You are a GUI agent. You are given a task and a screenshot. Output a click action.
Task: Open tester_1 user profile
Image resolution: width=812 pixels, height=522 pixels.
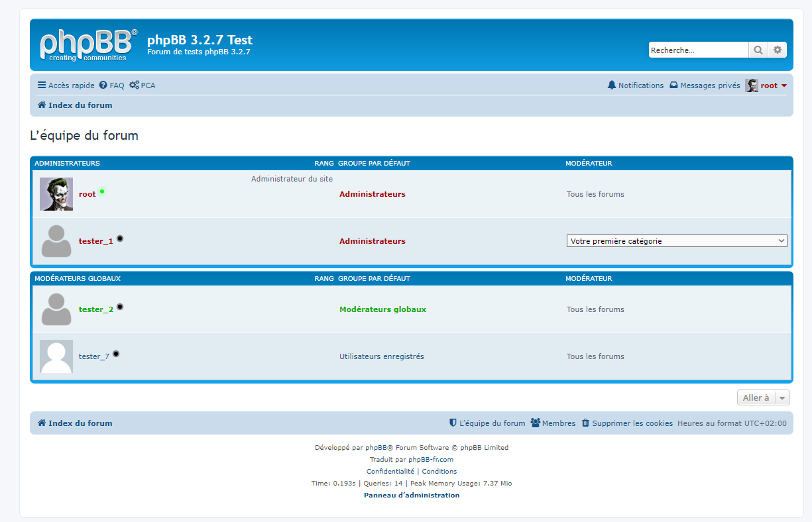click(x=95, y=241)
